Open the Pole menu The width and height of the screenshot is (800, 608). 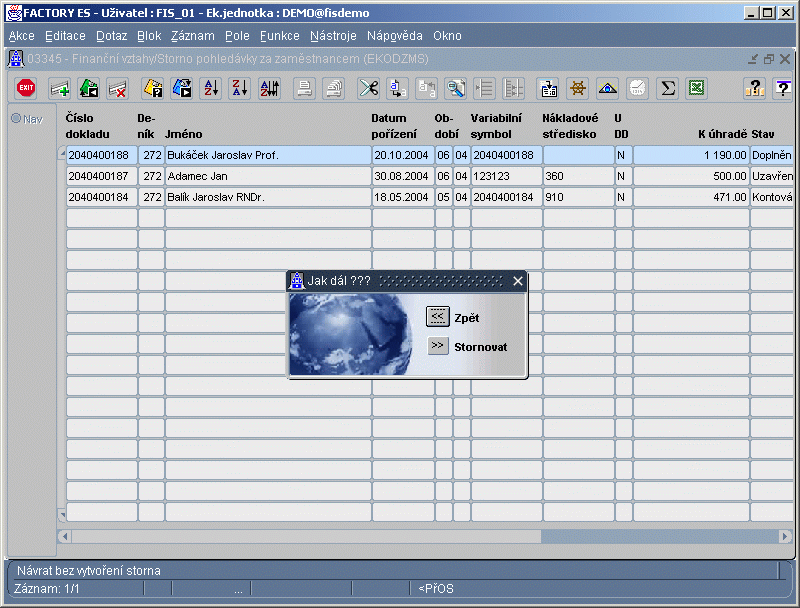click(237, 36)
